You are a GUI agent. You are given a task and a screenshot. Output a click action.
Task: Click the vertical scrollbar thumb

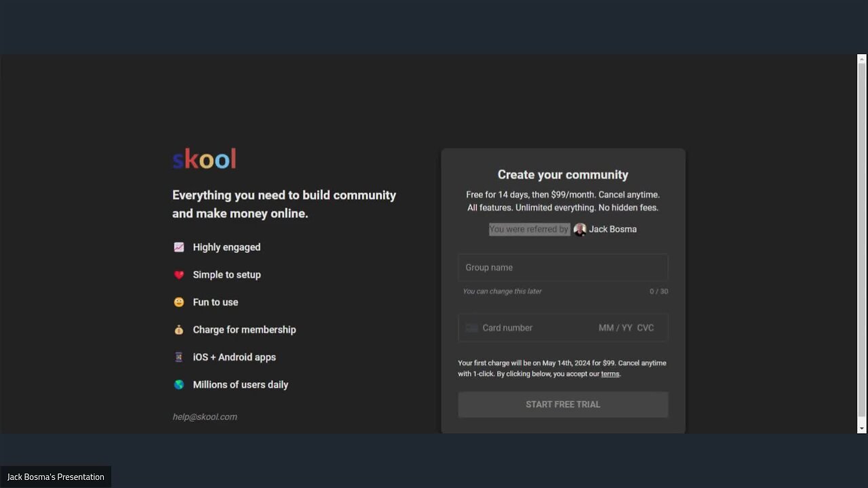[862, 239]
